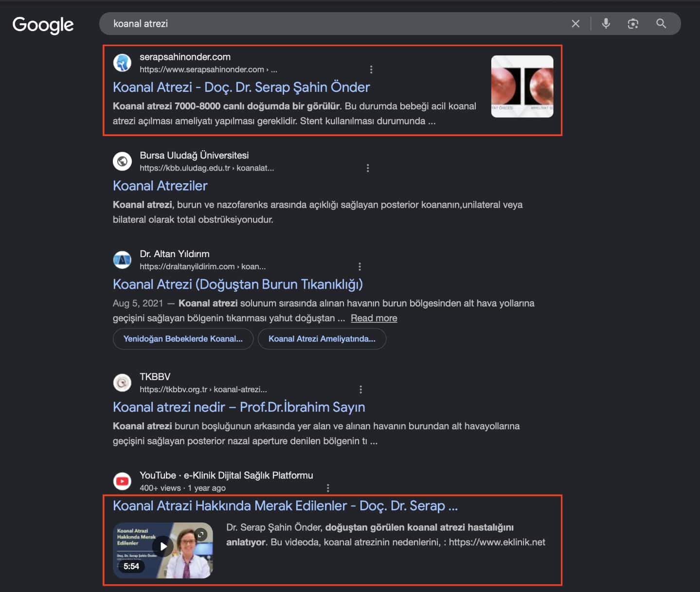700x592 pixels.
Task: Open three-dot menu for Bursa Uludağ result
Action: (368, 168)
